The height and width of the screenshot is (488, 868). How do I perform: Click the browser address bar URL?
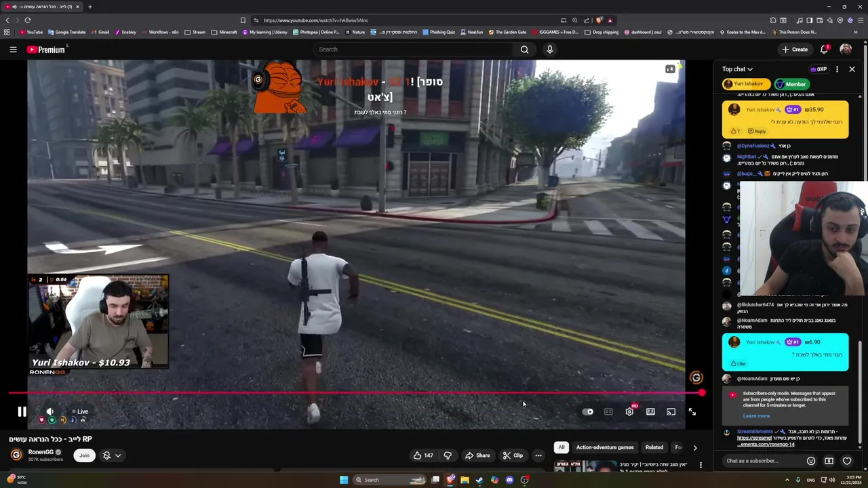point(315,20)
